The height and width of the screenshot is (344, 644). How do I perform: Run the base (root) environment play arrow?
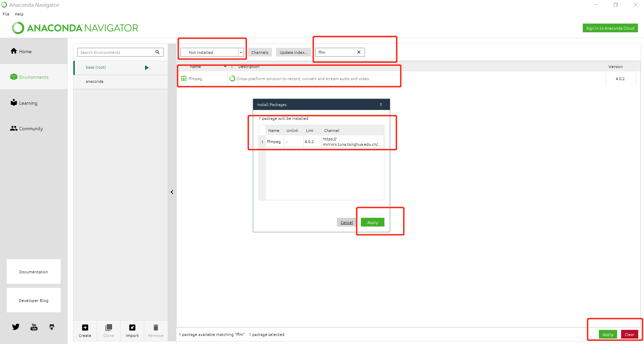pos(147,68)
